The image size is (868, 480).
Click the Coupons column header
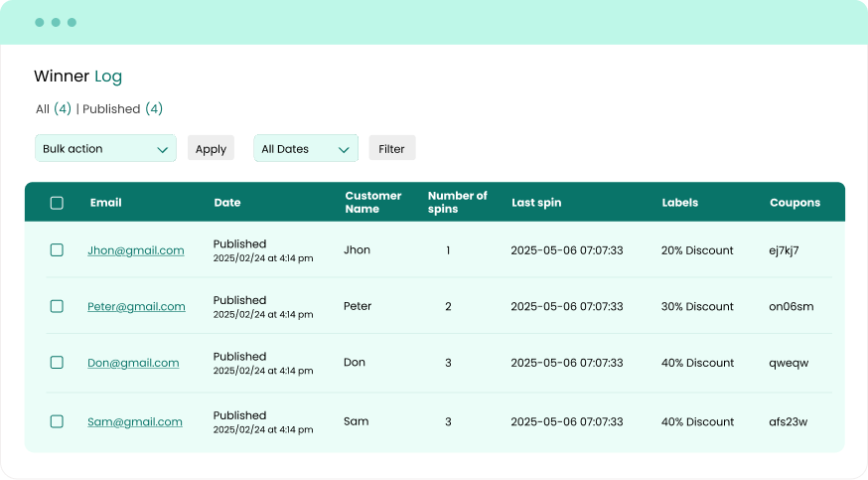point(795,203)
